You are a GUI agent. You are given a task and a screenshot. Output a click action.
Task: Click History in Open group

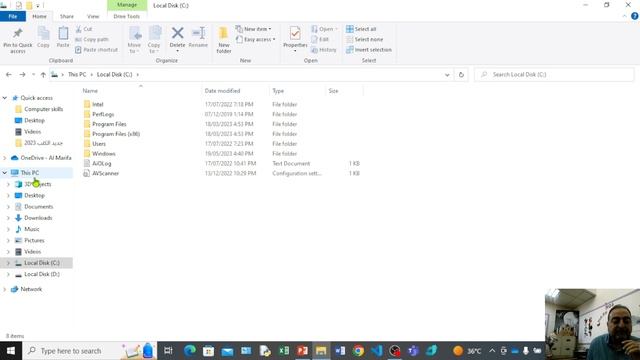tap(324, 50)
